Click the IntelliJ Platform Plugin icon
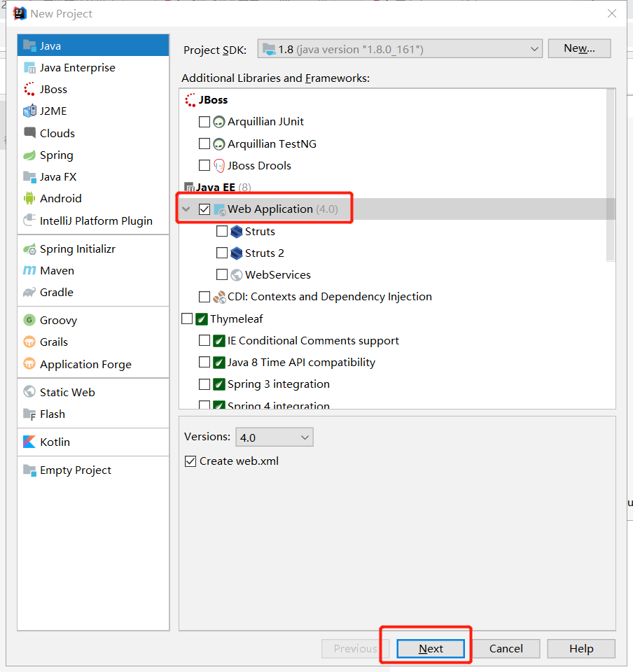The image size is (633, 672). point(29,220)
